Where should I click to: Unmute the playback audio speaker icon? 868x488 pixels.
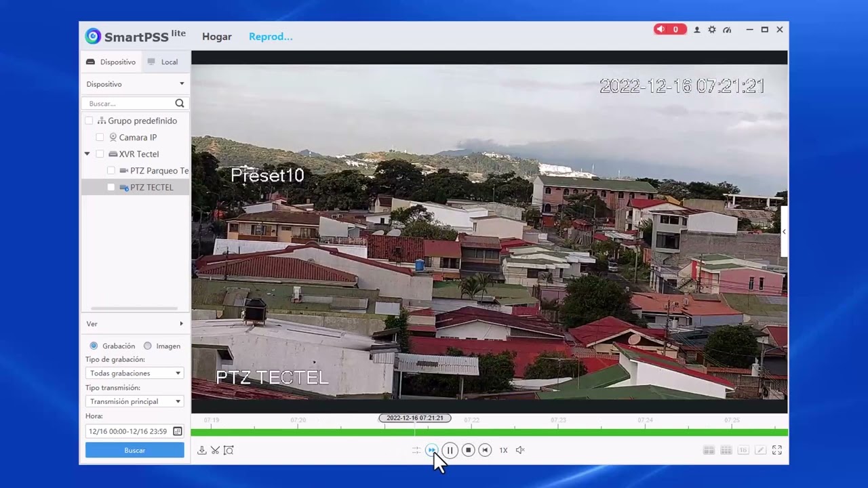point(520,450)
